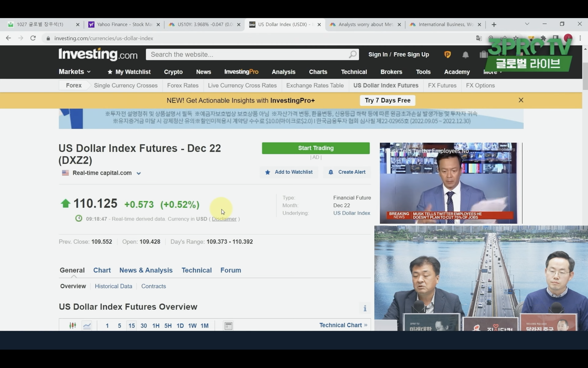This screenshot has width=588, height=368.
Task: Open the tab search chevron
Action: click(x=527, y=24)
